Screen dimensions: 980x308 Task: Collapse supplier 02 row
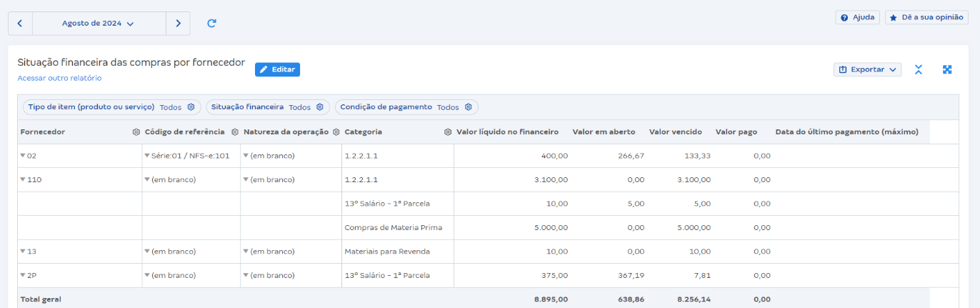(x=23, y=156)
